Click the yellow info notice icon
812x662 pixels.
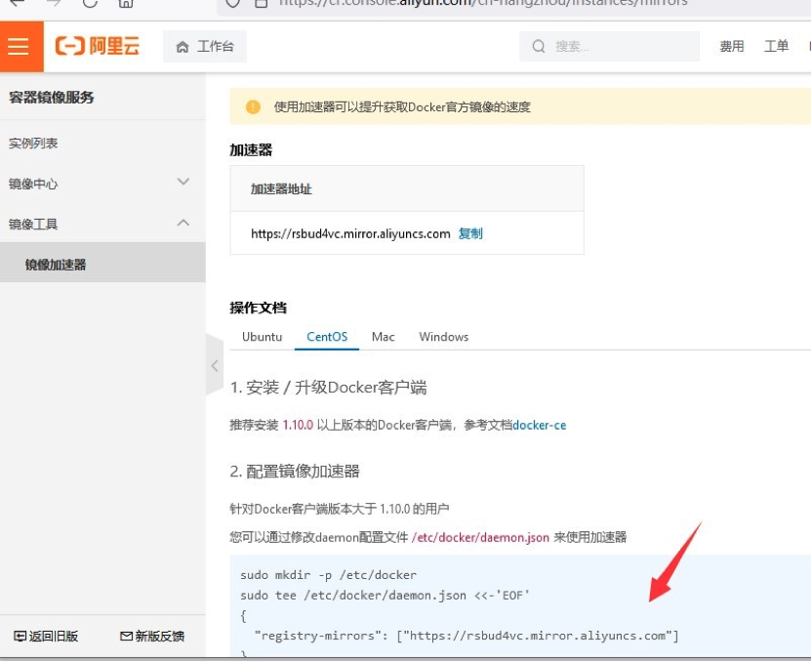click(253, 106)
